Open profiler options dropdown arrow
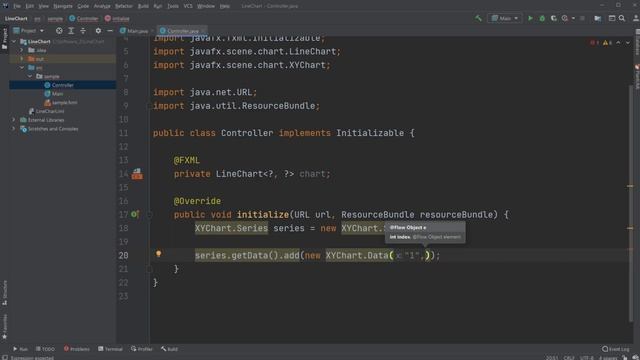 (x=573, y=18)
